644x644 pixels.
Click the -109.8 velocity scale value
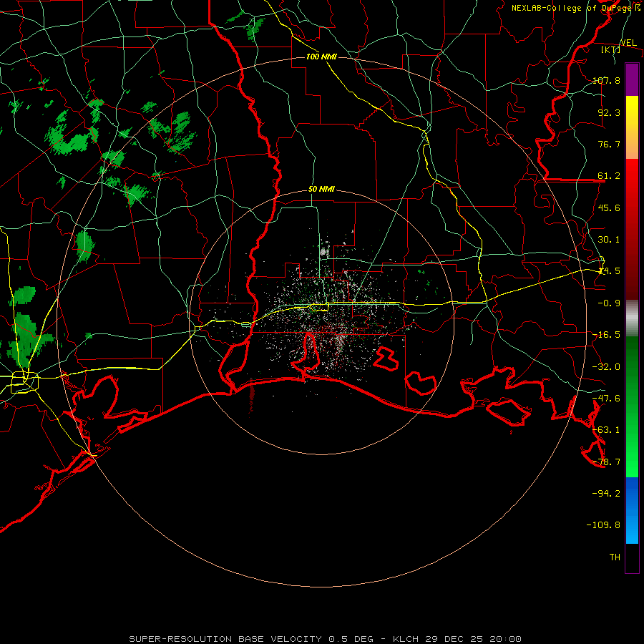603,525
